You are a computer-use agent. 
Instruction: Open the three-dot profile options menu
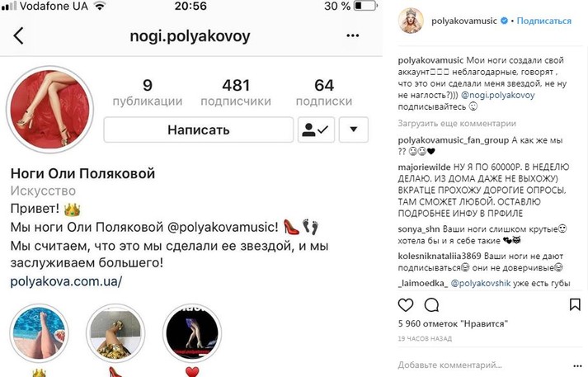pyautogui.click(x=352, y=35)
